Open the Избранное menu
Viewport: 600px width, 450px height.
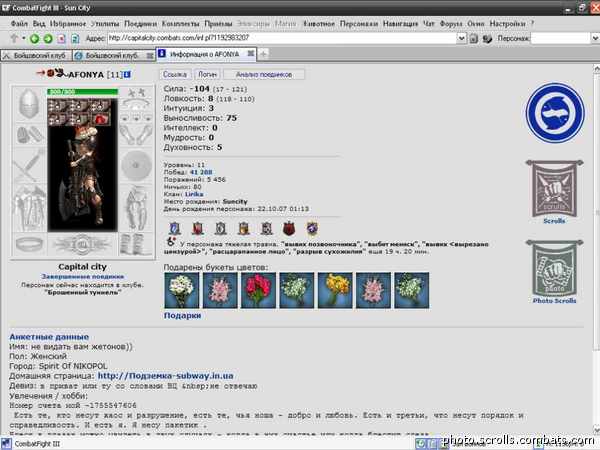tap(68, 24)
